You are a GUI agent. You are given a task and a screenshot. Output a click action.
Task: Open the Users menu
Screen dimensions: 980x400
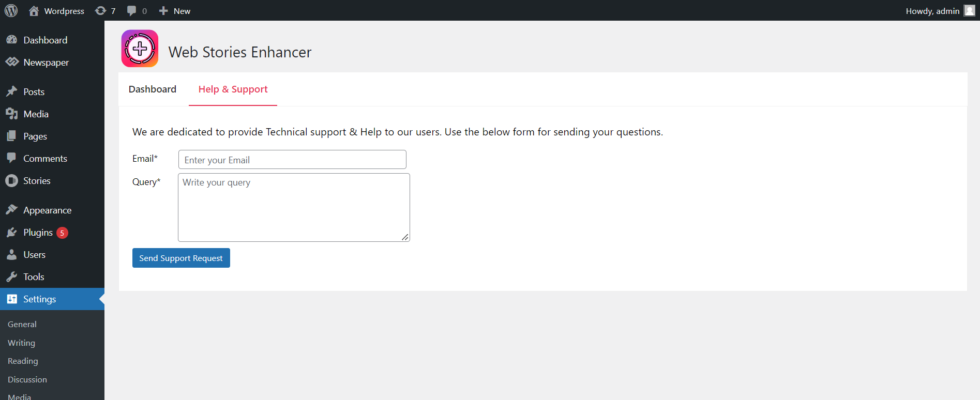point(34,255)
